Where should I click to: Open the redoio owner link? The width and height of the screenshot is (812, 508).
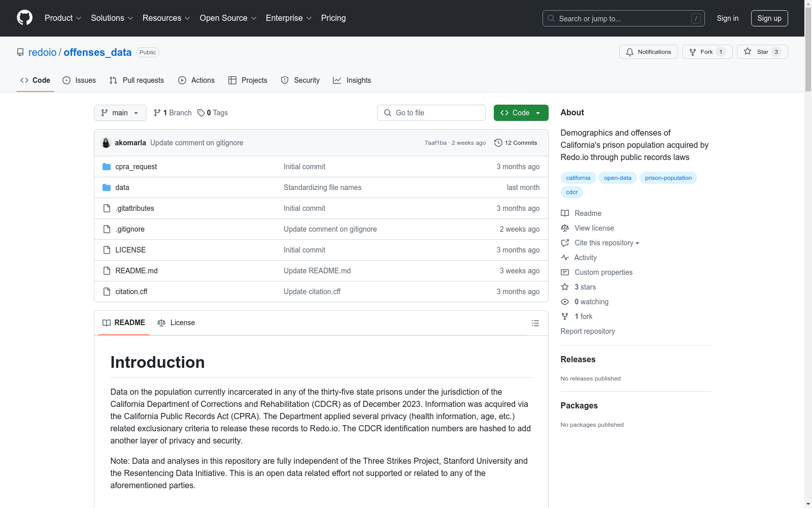pyautogui.click(x=43, y=52)
